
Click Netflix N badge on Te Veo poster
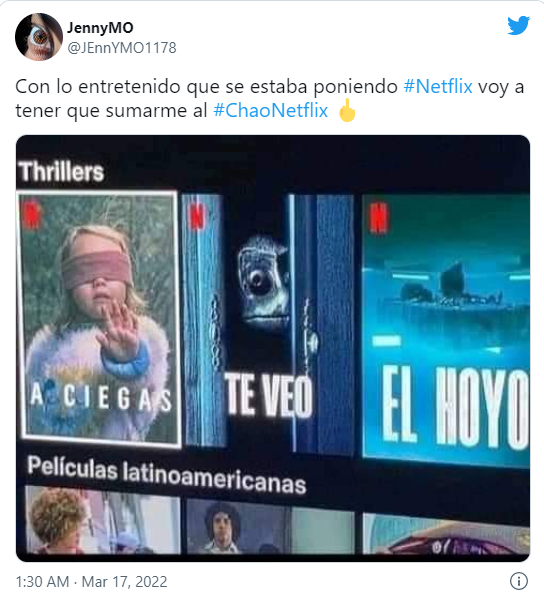point(197,215)
